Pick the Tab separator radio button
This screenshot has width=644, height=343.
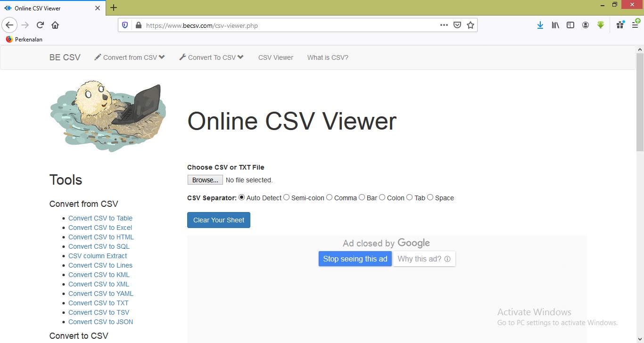pyautogui.click(x=409, y=197)
